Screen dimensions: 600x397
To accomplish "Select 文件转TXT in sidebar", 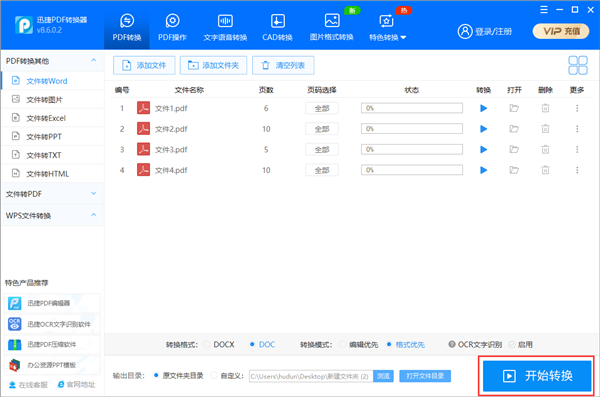I will coord(52,155).
